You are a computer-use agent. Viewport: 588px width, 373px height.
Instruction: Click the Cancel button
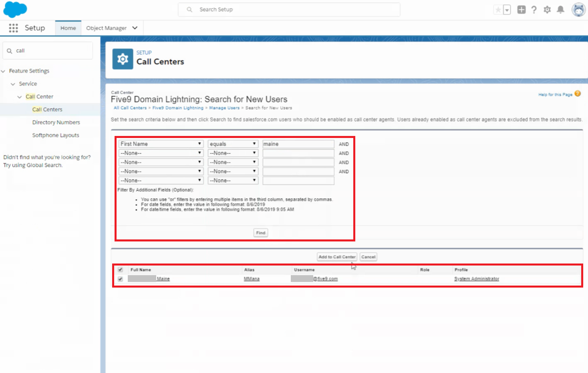(368, 257)
